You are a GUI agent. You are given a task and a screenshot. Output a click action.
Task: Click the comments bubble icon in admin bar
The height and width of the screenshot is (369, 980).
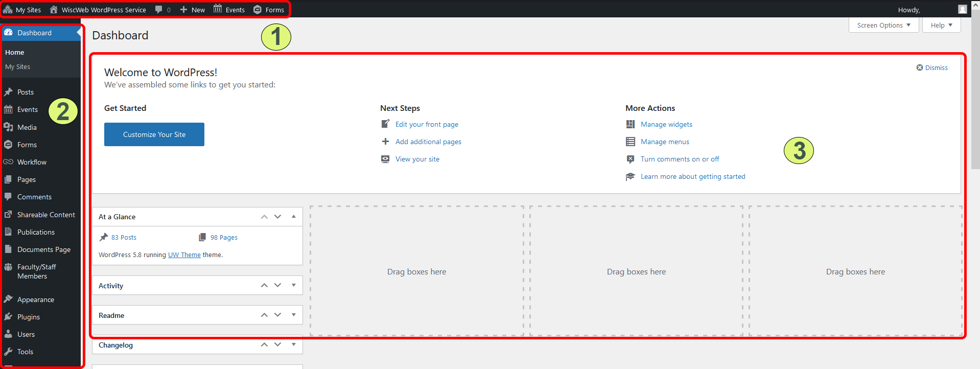pyautogui.click(x=159, y=10)
